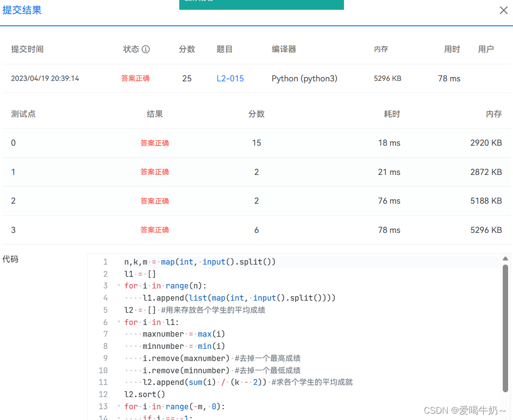
Task: Click the score value 25
Action: [187, 78]
